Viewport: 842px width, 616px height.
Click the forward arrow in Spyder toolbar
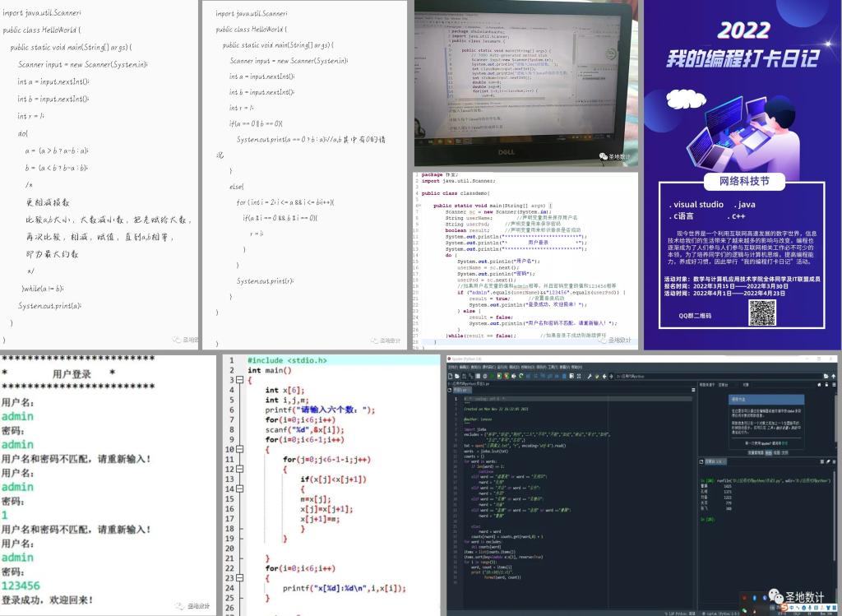611,377
